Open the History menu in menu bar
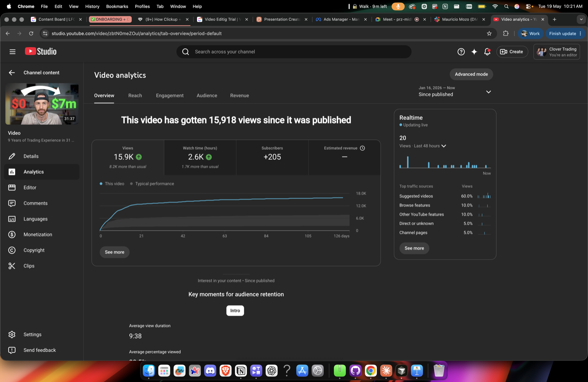 pos(92,6)
